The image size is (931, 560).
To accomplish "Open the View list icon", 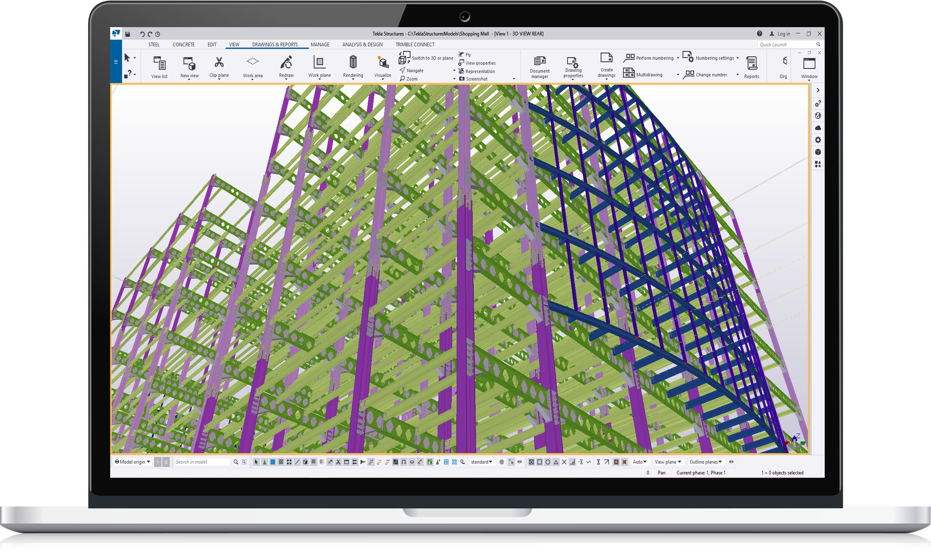I will 159,63.
